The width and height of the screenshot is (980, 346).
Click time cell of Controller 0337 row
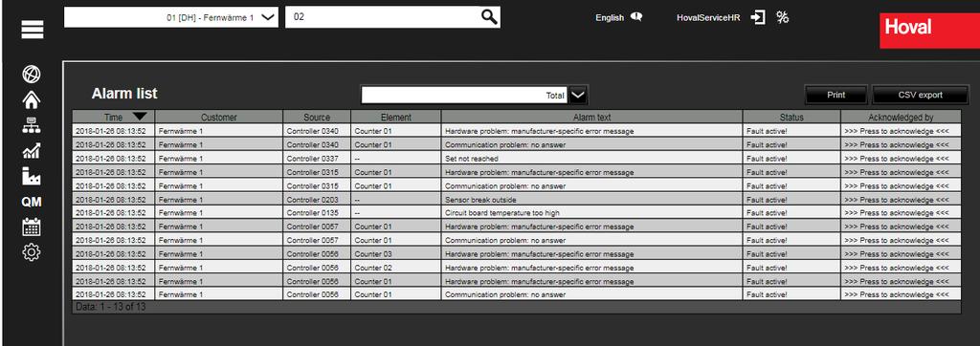point(114,159)
